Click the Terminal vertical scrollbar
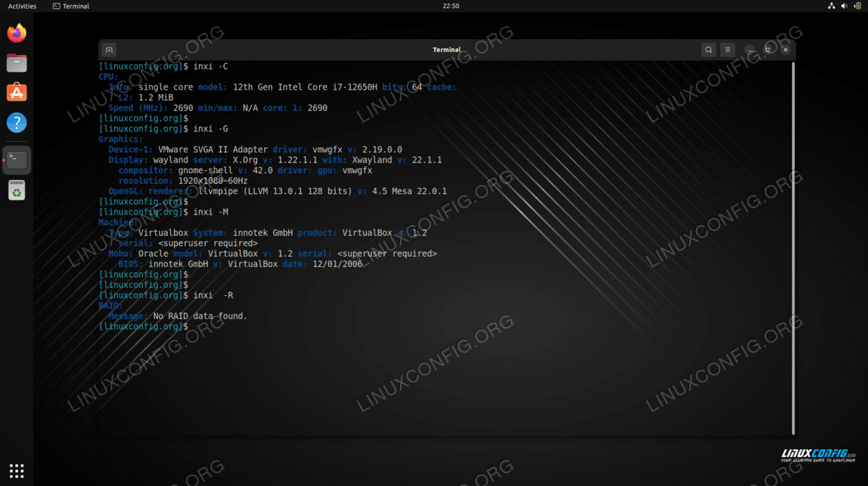 pyautogui.click(x=793, y=247)
